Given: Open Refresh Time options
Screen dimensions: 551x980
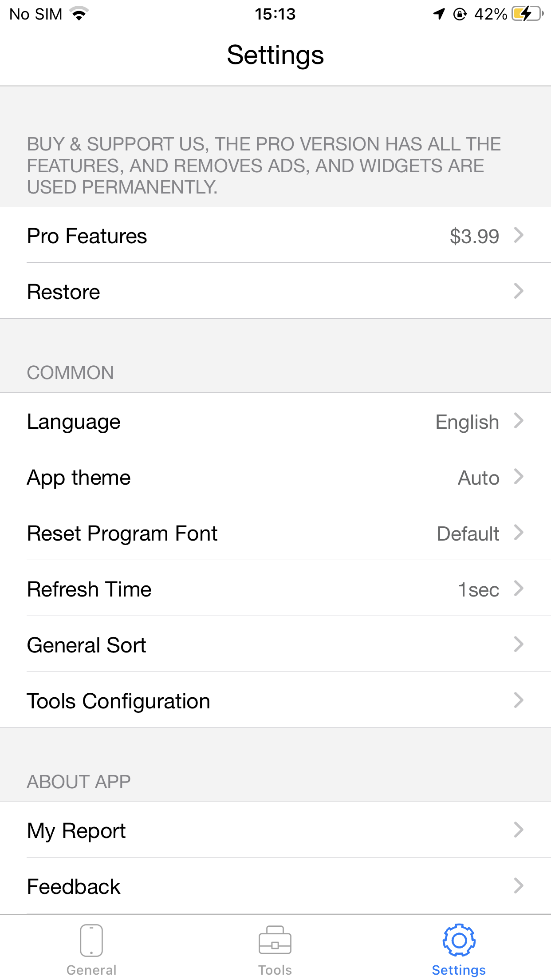Looking at the screenshot, I should 275,589.
